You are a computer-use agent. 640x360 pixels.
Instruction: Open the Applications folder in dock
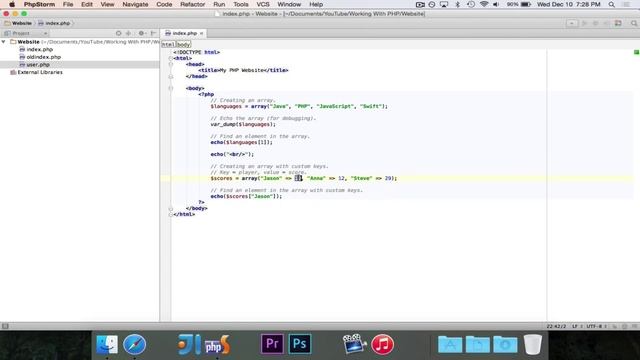click(x=450, y=345)
